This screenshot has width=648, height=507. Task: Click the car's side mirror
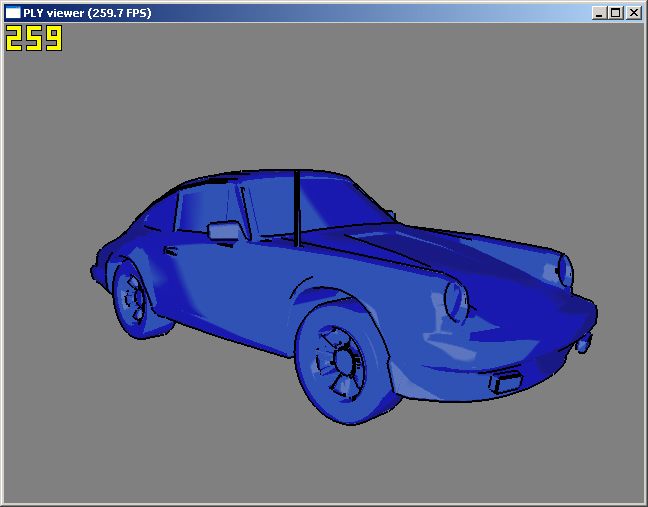[224, 231]
